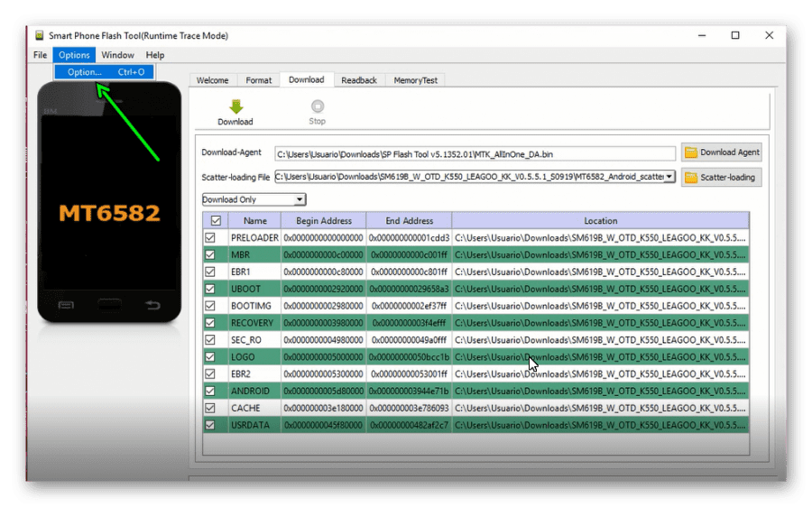The image size is (812, 507).
Task: Open the File menu
Action: point(40,55)
